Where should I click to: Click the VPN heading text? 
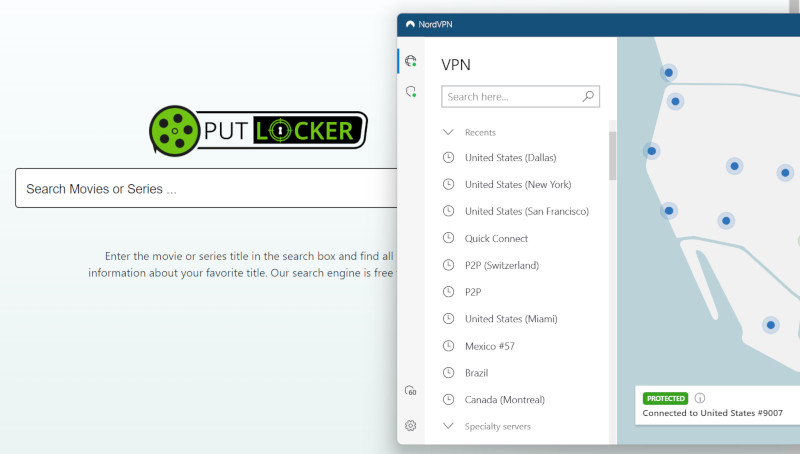click(x=456, y=65)
